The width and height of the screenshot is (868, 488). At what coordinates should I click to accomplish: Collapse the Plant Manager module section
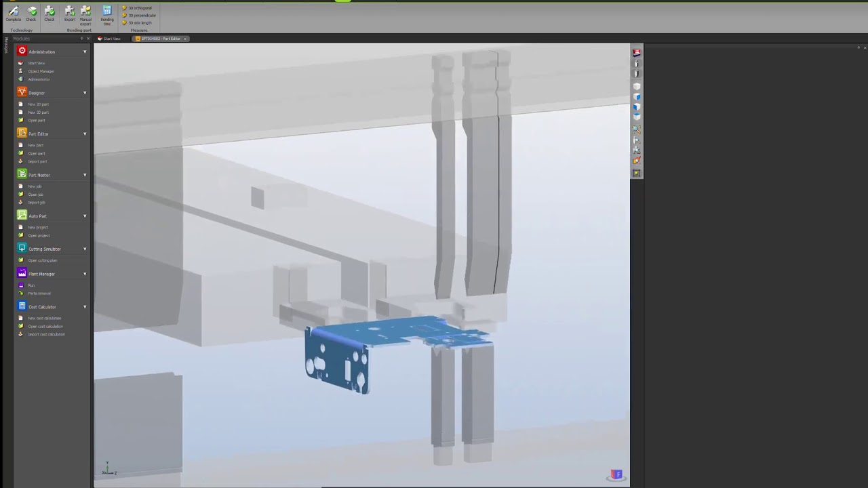[85, 274]
